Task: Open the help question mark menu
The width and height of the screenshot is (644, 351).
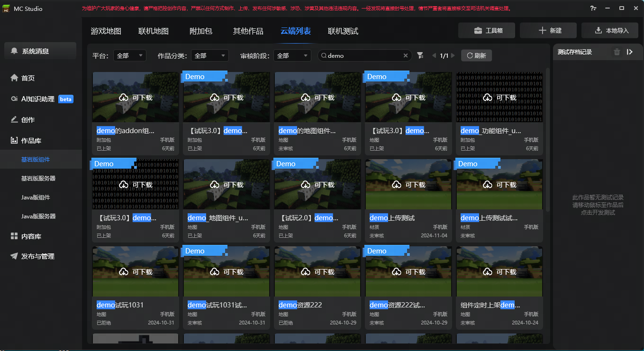Action: [593, 9]
